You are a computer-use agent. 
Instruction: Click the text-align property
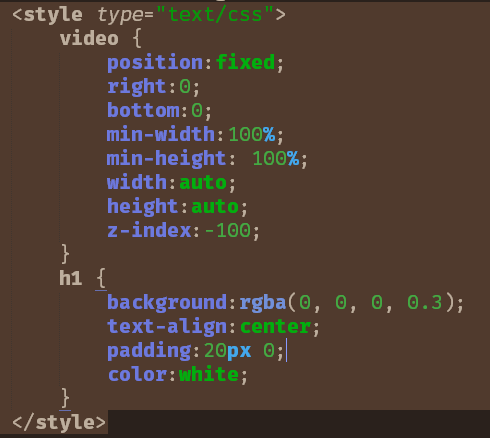(x=167, y=326)
